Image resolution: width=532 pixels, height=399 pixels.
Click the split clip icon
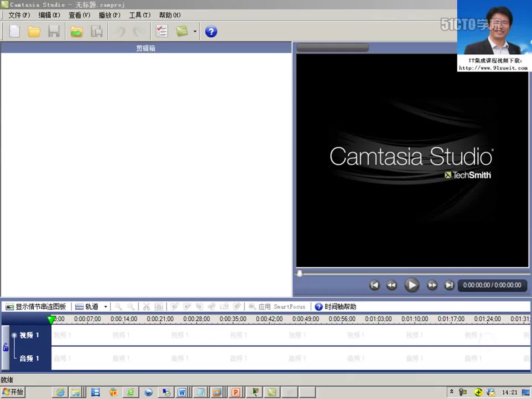(x=159, y=307)
